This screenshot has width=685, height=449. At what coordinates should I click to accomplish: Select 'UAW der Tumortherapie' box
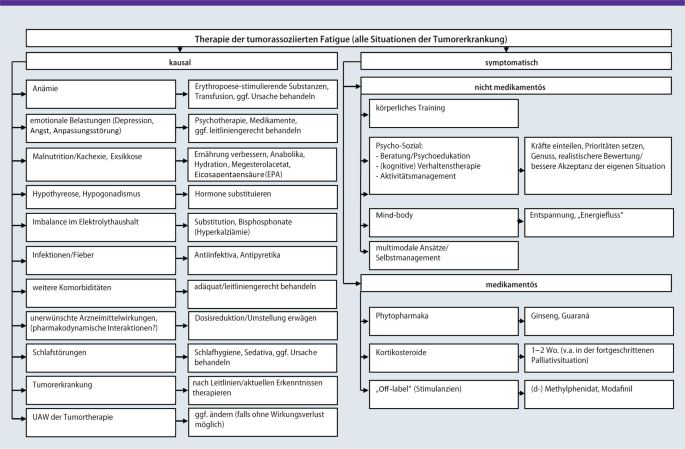pyautogui.click(x=101, y=422)
